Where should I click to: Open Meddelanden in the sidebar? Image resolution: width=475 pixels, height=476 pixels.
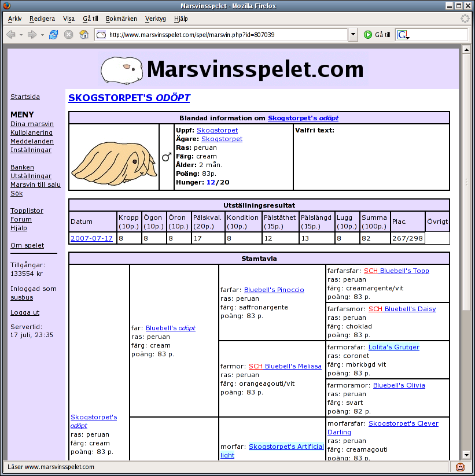32,142
